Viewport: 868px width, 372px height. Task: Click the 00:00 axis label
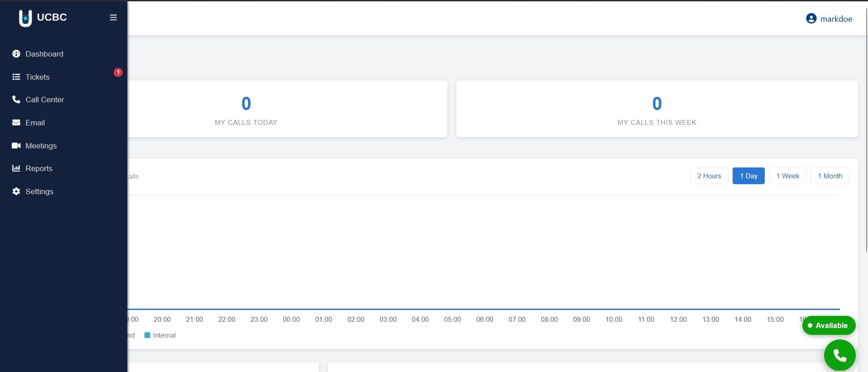pos(291,320)
